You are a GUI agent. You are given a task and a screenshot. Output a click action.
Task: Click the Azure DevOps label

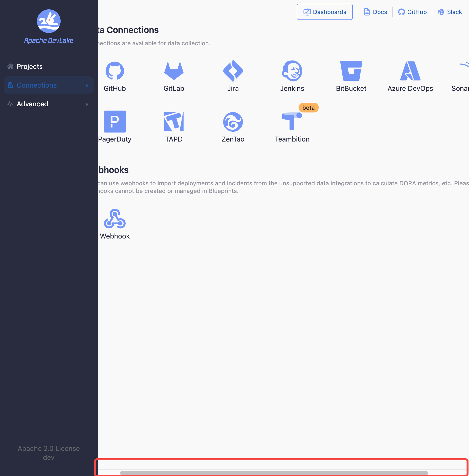pos(410,88)
